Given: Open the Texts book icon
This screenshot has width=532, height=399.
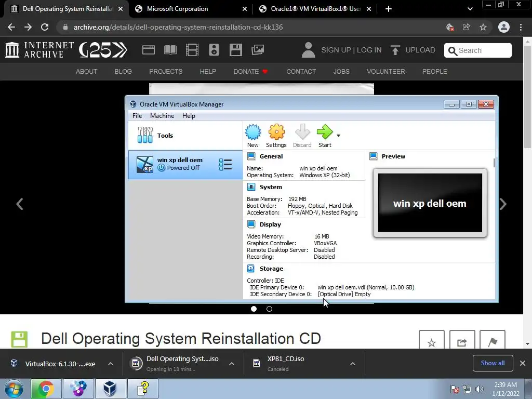Looking at the screenshot, I should [170, 50].
